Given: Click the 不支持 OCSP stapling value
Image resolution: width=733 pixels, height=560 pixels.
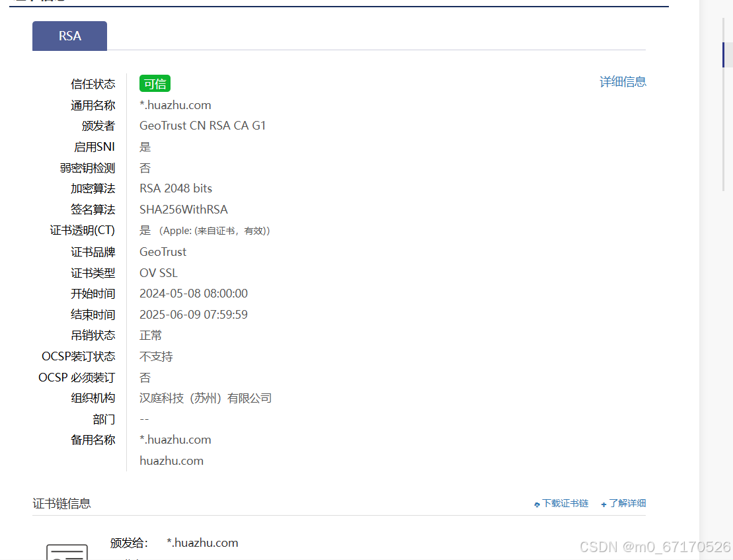Looking at the screenshot, I should pyautogui.click(x=156, y=356).
